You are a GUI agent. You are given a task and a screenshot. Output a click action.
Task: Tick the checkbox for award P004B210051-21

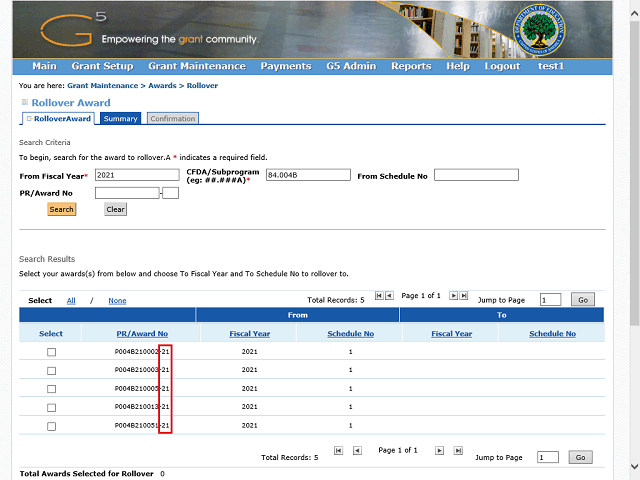pos(51,425)
